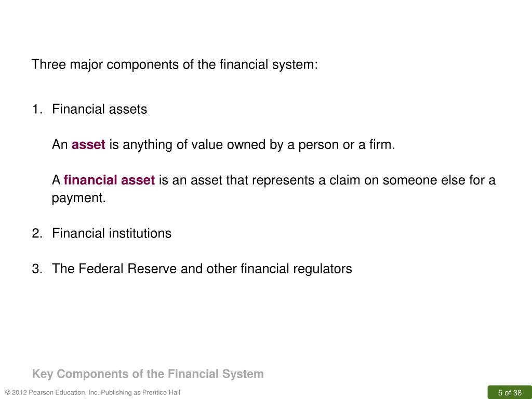The image size is (532, 399).
Task: Select the 'Financial institutions' list item
Action: [x=112, y=233]
